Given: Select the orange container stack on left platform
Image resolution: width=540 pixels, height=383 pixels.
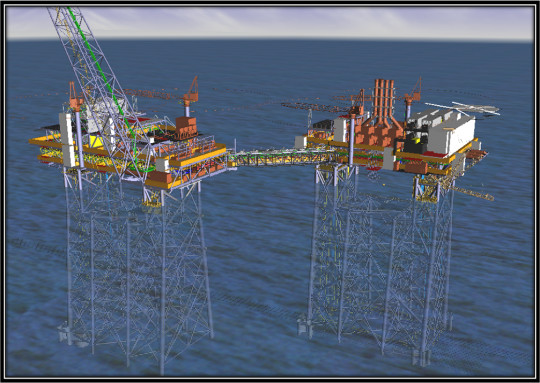Looking at the screenshot, I should [186, 128].
